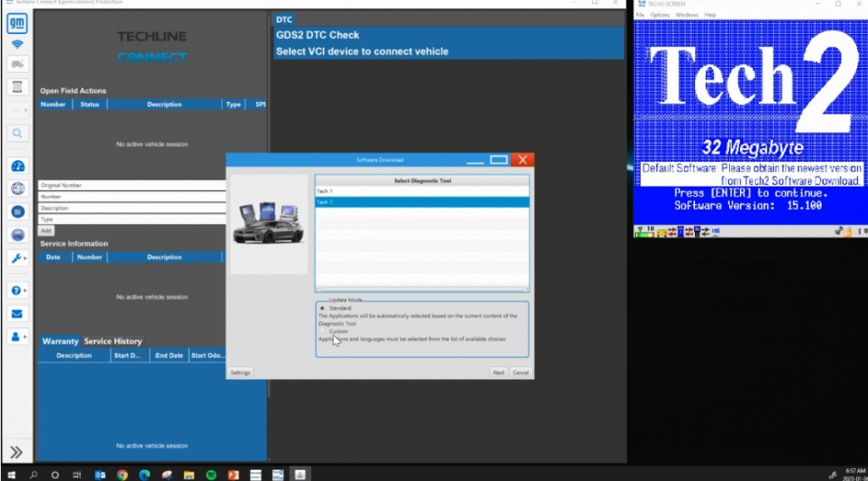Image resolution: width=868 pixels, height=481 pixels.
Task: Click the Type input field
Action: [132, 220]
